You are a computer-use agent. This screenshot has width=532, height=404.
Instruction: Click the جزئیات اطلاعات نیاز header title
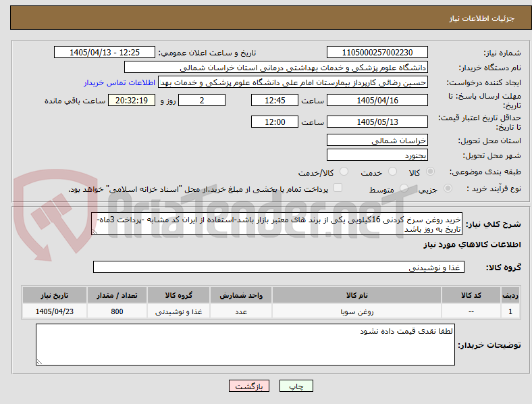482,18
